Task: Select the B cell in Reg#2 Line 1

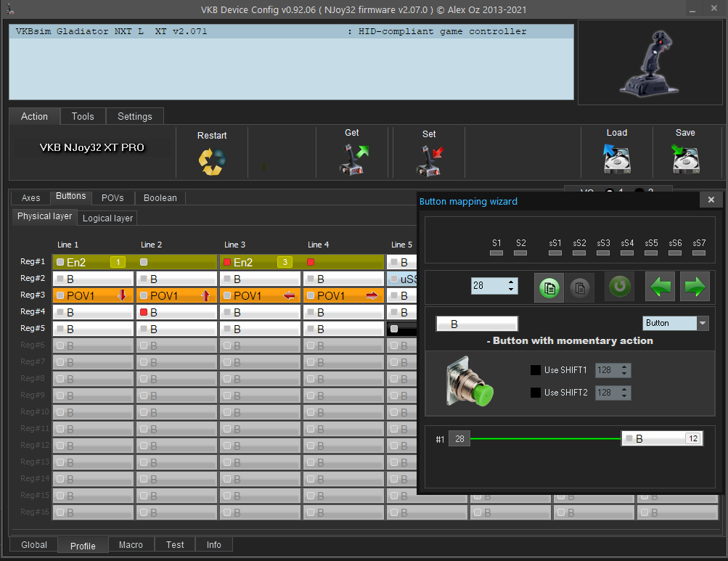Action: pyautogui.click(x=94, y=279)
